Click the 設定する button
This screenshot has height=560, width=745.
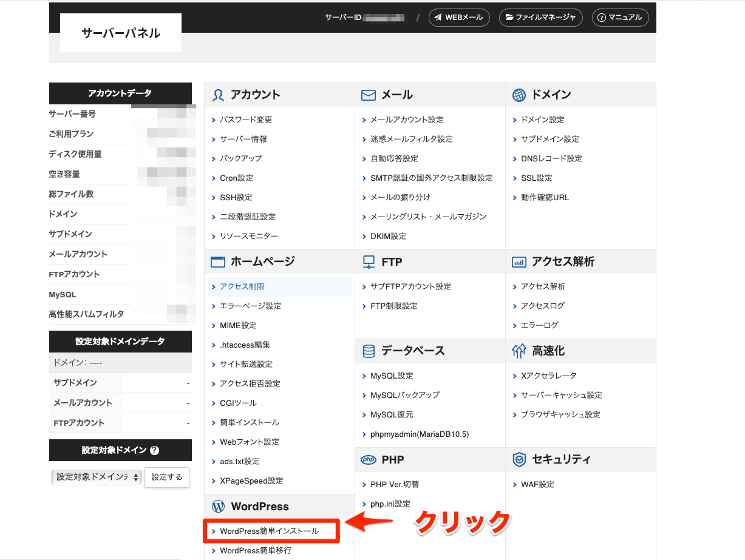coord(167,477)
